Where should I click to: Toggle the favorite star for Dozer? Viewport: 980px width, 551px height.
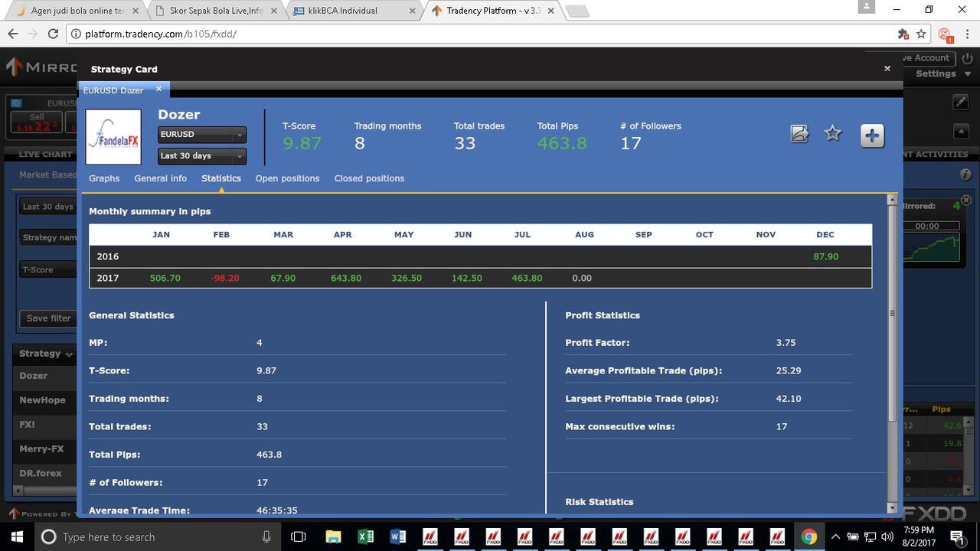pos(832,132)
